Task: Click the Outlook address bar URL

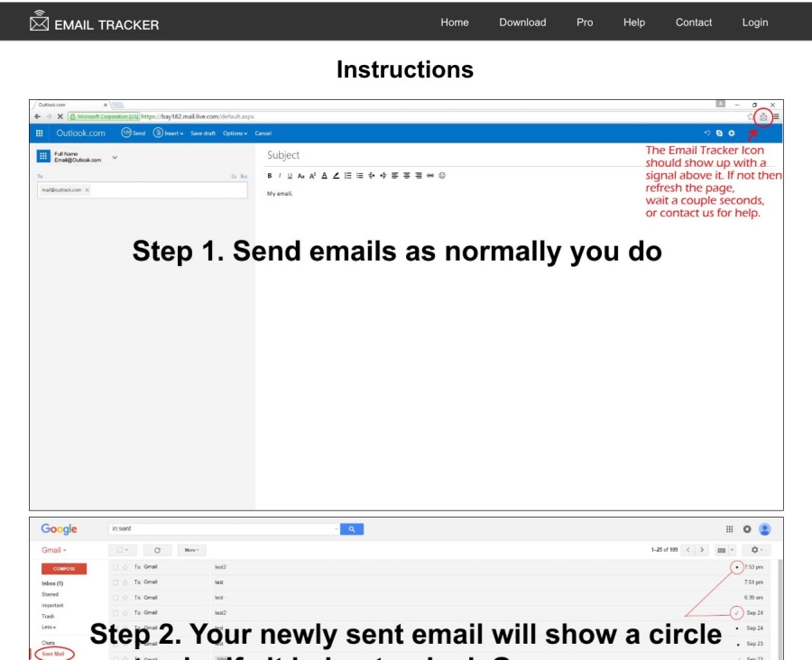Action: click(198, 116)
